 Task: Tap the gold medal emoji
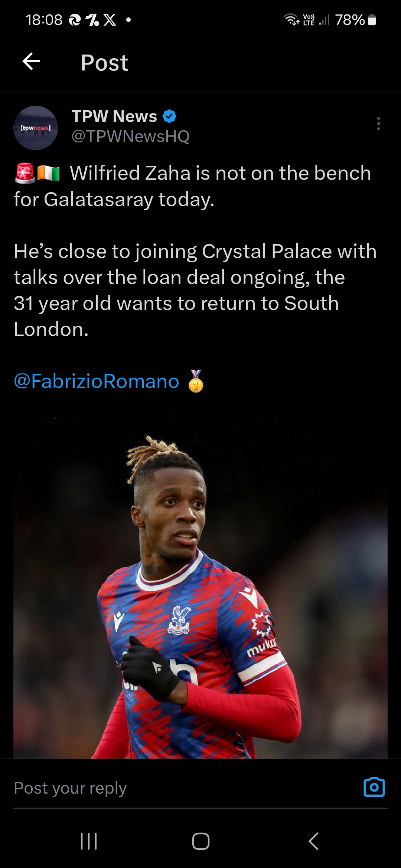(x=196, y=381)
